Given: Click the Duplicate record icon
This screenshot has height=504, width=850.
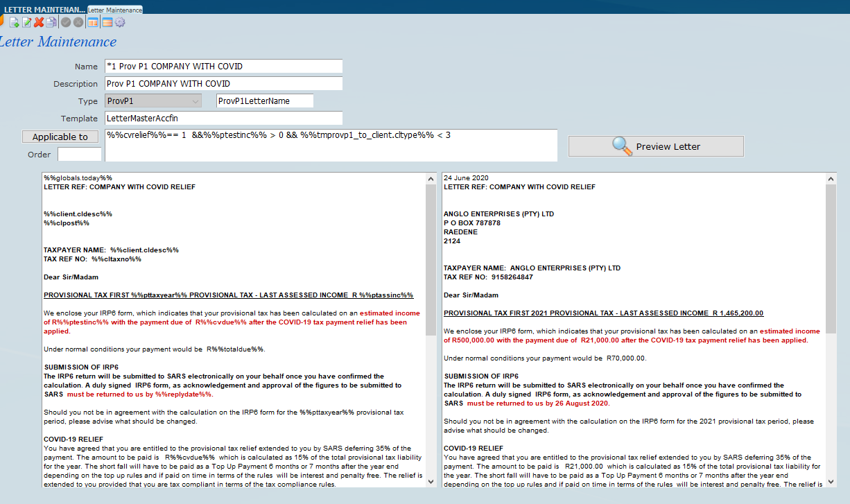Looking at the screenshot, I should [51, 22].
